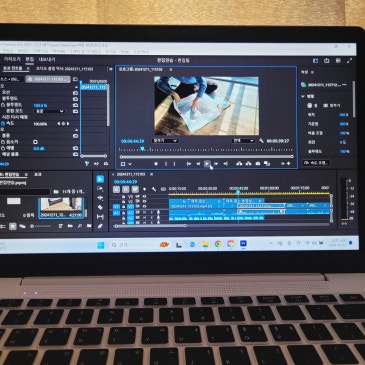This screenshot has width=365, height=365.
Task: Click the timeline horizontal zoom scrollbar
Action: pos(150,226)
